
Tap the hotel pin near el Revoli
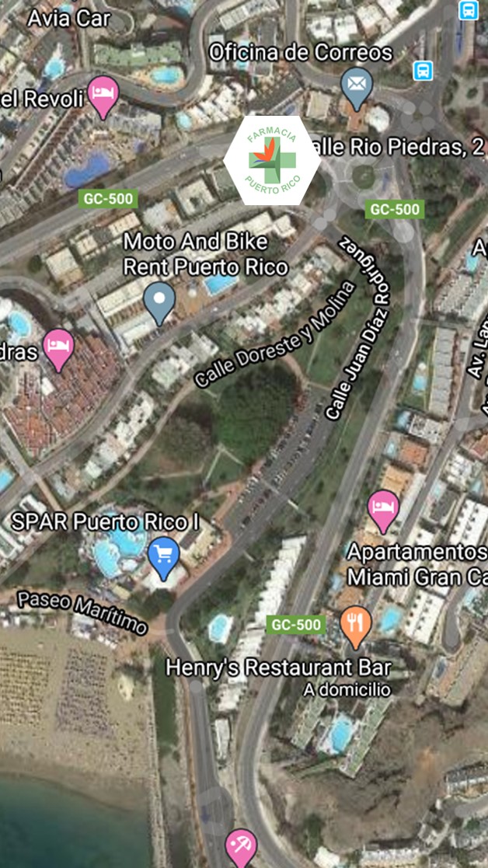click(103, 97)
